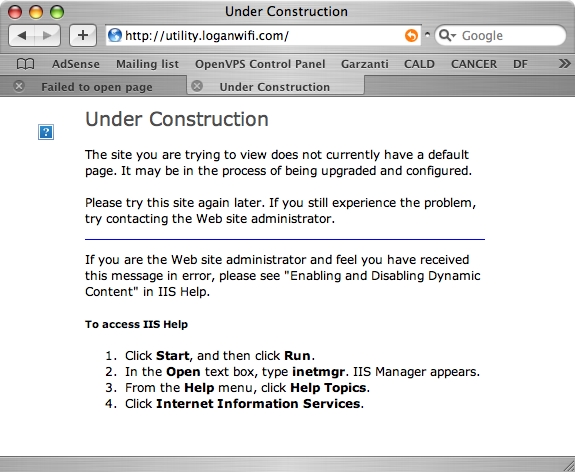Screen dimensions: 575x472
Task: Open the DF bookmark
Action: pos(520,64)
